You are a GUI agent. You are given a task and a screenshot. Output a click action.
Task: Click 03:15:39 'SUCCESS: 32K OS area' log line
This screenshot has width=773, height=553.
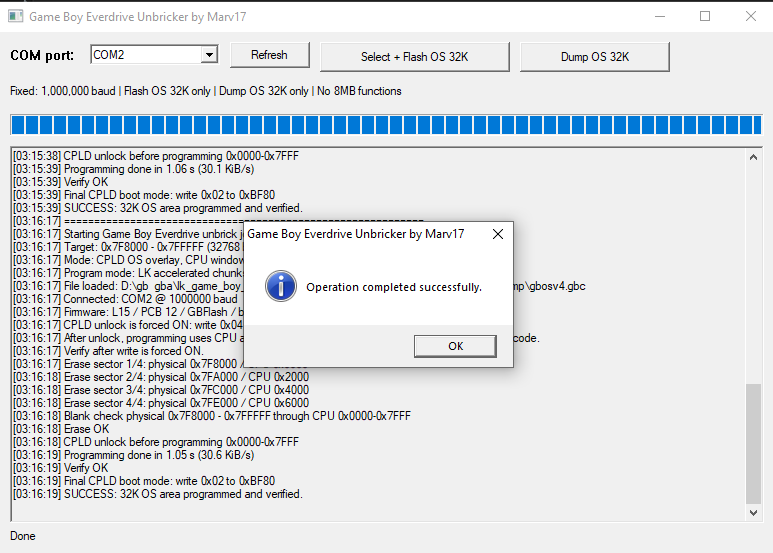pos(158,208)
